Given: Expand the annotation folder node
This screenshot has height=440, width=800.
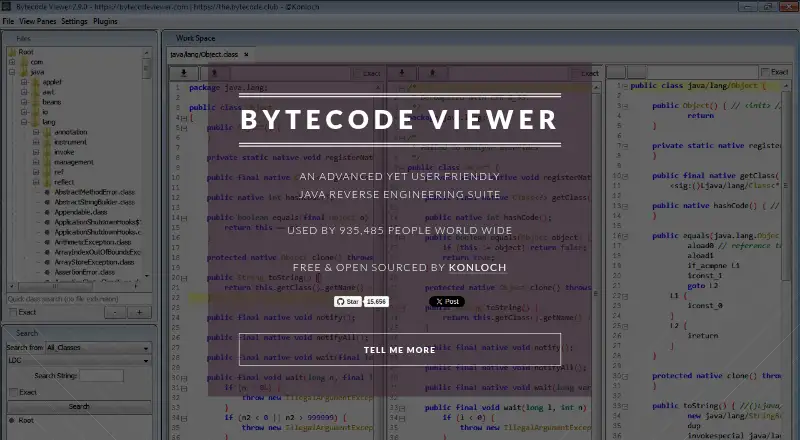Looking at the screenshot, I should pyautogui.click(x=36, y=132).
